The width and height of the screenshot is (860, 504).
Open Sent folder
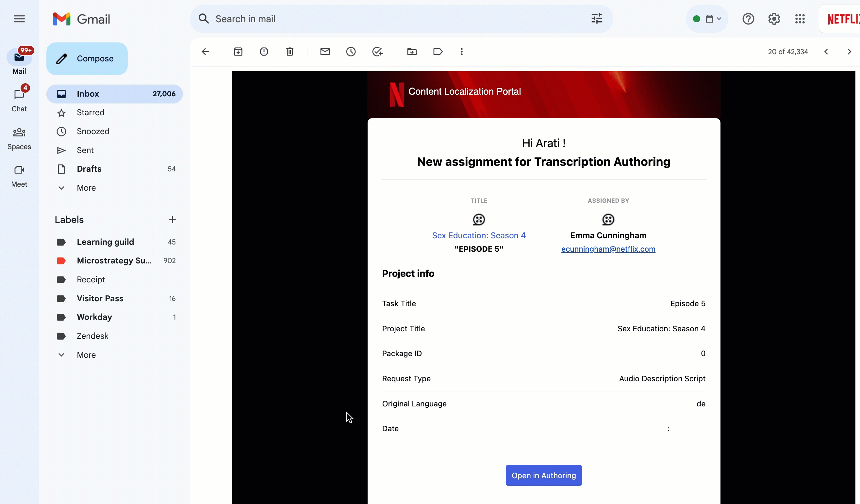[x=114, y=150]
